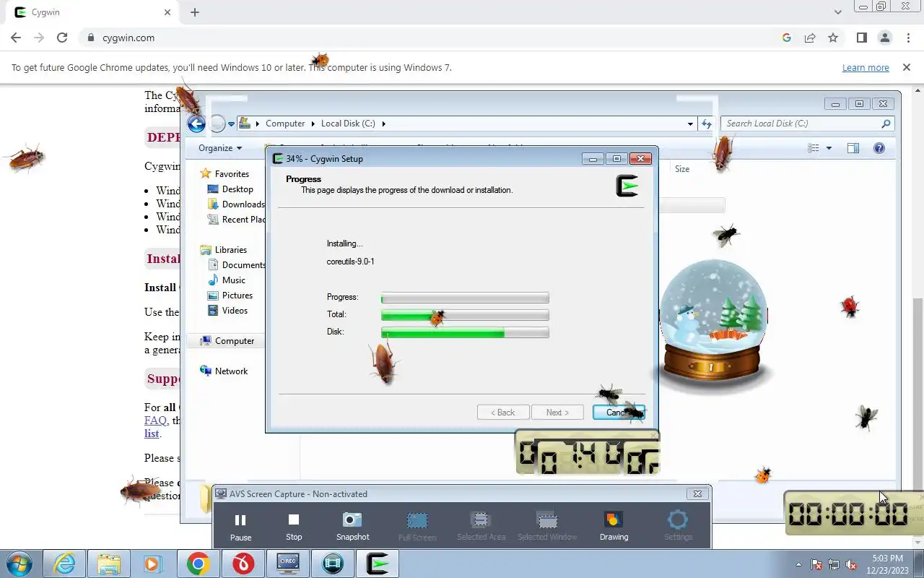This screenshot has width=924, height=578.
Task: Go back in Chrome
Action: coord(16,38)
